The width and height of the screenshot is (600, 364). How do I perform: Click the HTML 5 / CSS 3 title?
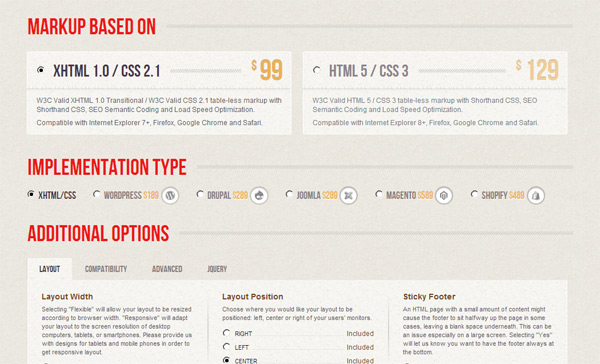pos(368,71)
